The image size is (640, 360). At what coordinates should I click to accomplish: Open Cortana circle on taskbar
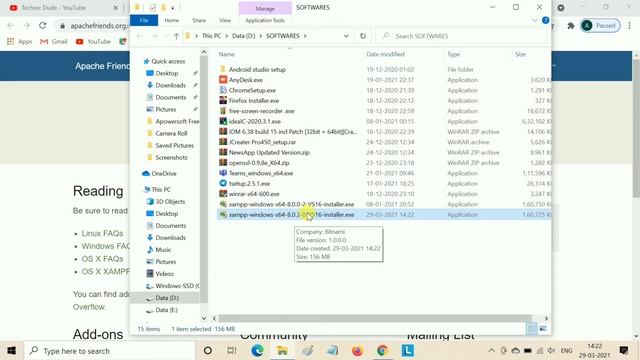tap(207, 351)
